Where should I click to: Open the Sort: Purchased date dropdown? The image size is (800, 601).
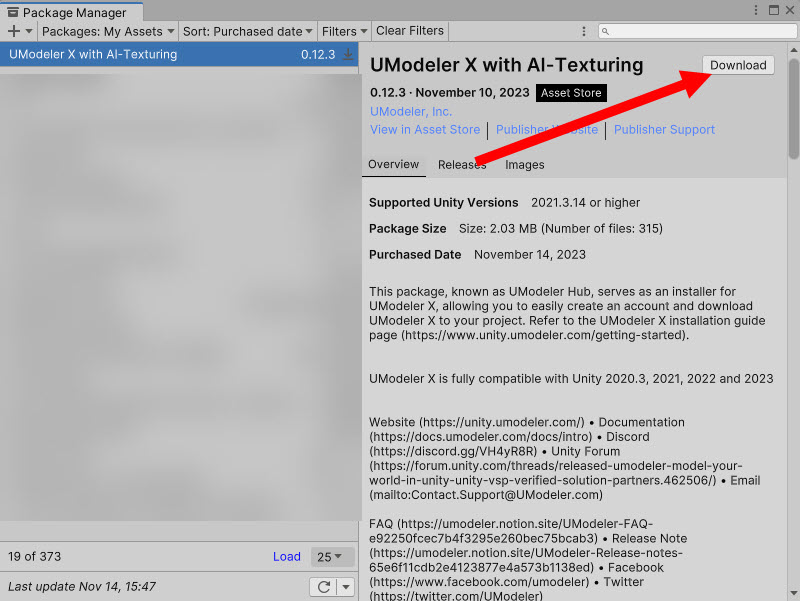[248, 31]
